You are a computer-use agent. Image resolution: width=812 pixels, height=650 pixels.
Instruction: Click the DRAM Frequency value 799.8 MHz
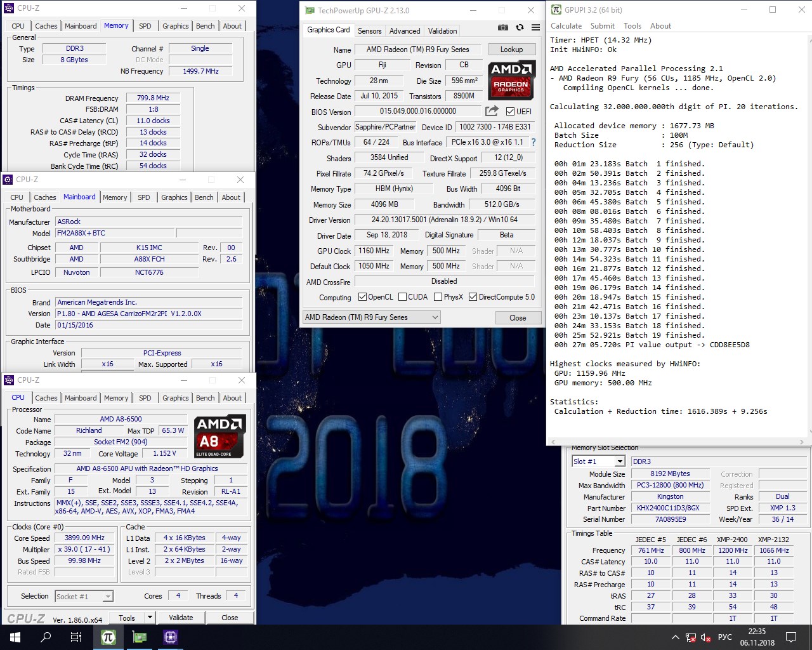pos(154,98)
